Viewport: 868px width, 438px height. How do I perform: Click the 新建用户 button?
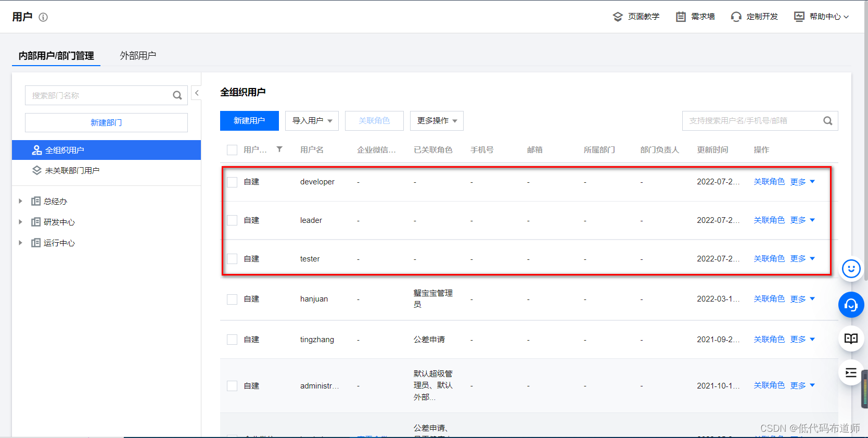click(249, 121)
